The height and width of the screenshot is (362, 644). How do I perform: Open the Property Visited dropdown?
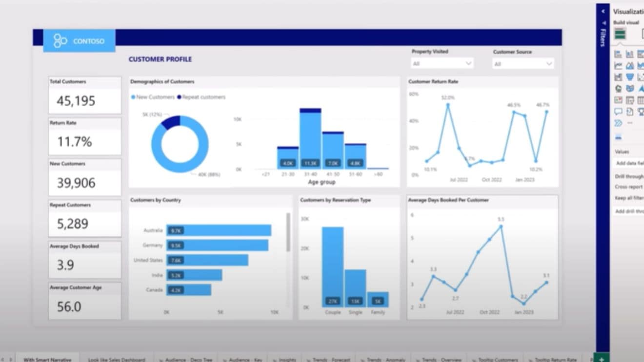442,64
